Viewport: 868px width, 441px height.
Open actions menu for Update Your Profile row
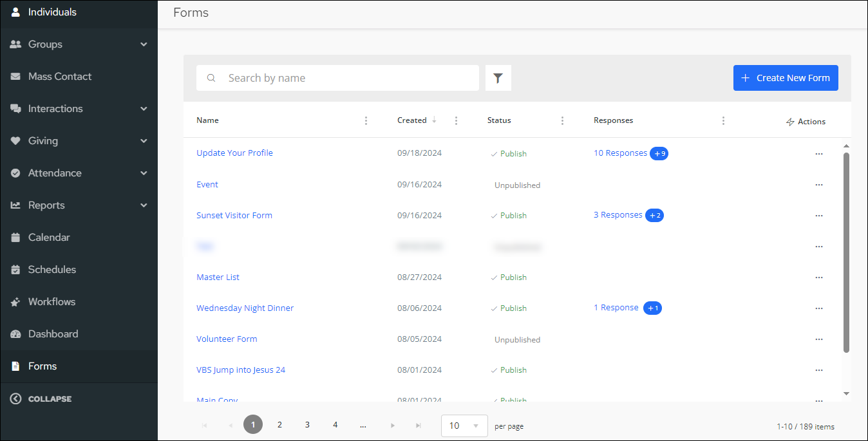[x=818, y=154]
